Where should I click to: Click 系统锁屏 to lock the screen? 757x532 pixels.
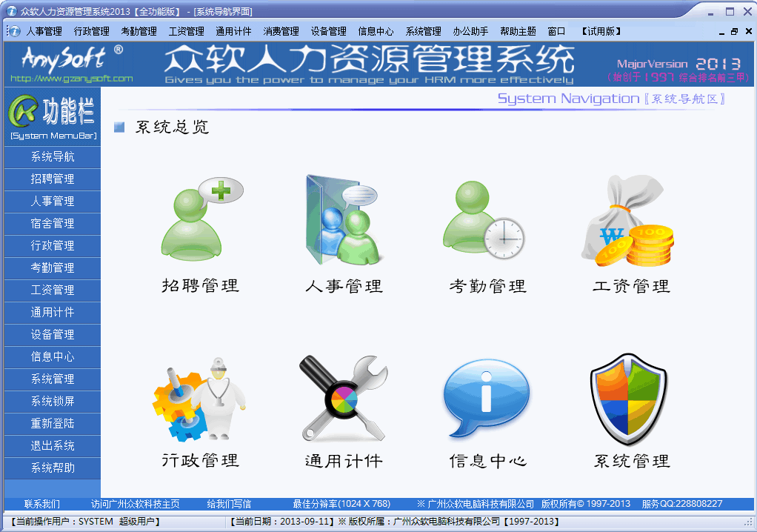point(52,401)
